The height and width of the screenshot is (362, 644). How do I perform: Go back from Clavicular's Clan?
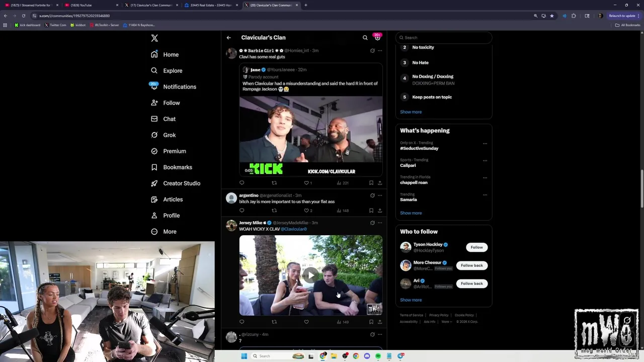click(x=228, y=38)
